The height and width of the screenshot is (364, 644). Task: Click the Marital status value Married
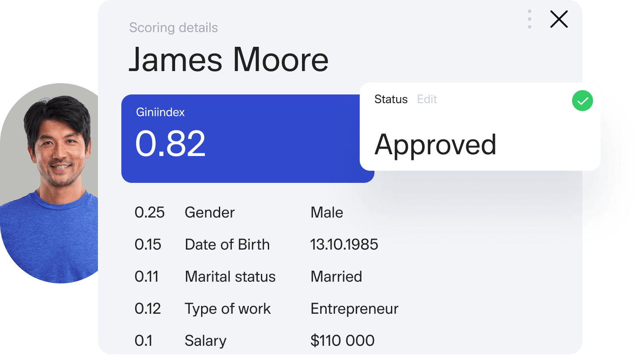click(336, 276)
